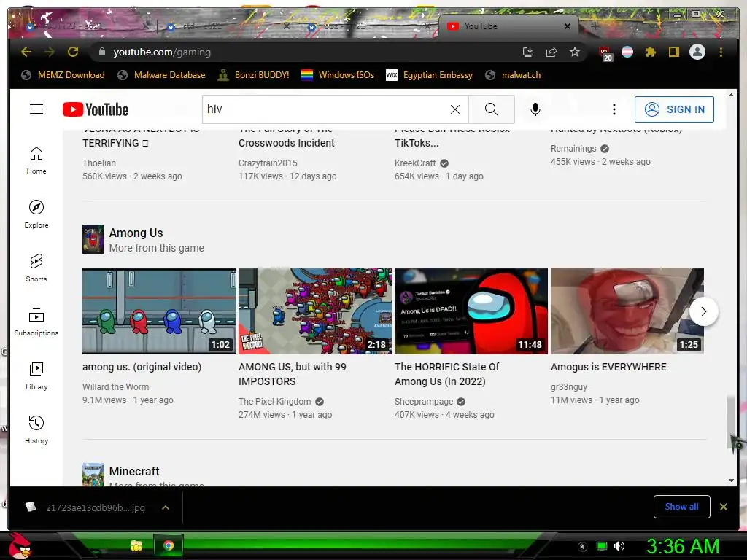Open YouTube hamburger guide menu
Image resolution: width=747 pixels, height=560 pixels.
[36, 109]
